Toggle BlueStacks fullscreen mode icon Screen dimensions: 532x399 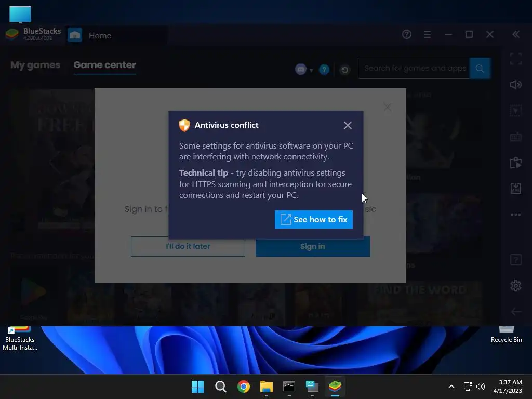tap(516, 59)
